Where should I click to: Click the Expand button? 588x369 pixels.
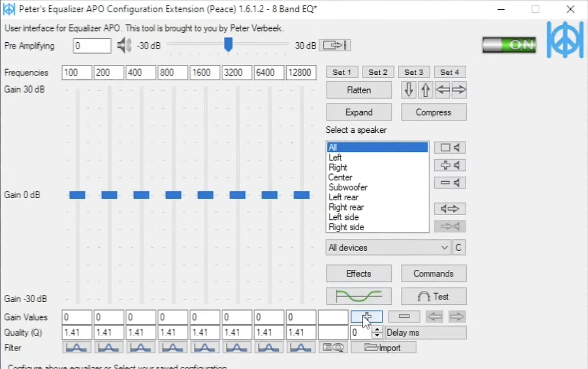[x=359, y=112]
